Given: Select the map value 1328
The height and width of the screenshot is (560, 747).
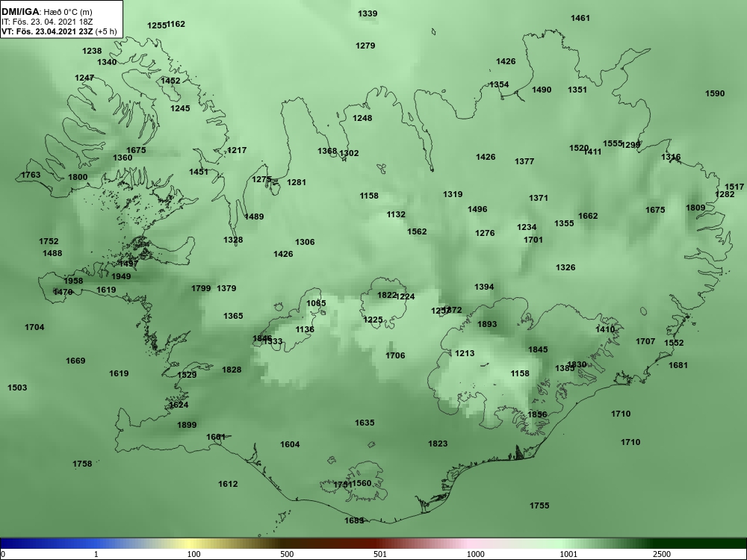Looking at the screenshot, I should tap(233, 240).
